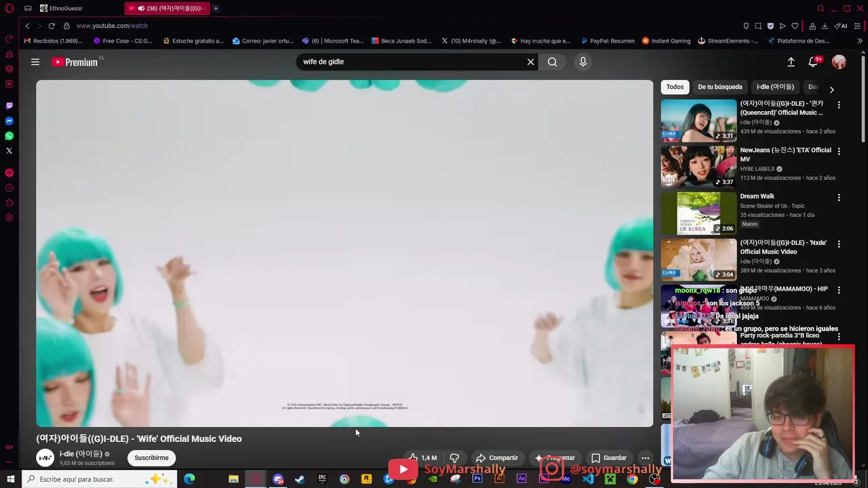Click the 'Escribe aquí para buscar' taskbar search
The height and width of the screenshot is (488, 868).
98,479
